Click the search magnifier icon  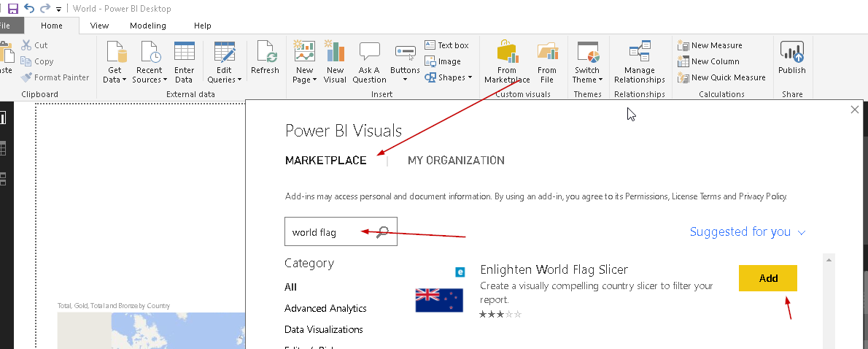pos(382,232)
